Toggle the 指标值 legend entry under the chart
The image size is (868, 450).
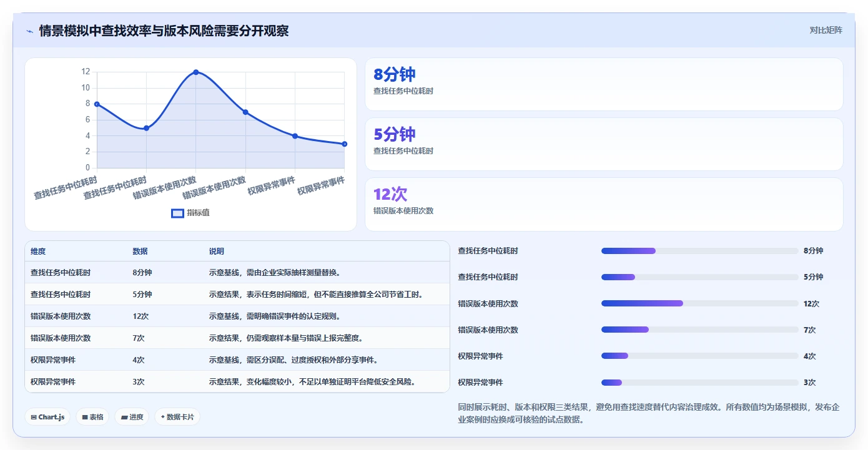point(190,213)
